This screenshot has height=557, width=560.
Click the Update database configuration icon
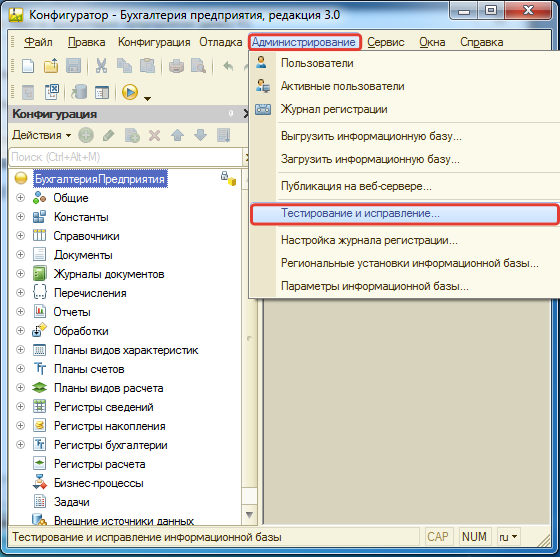click(x=79, y=92)
